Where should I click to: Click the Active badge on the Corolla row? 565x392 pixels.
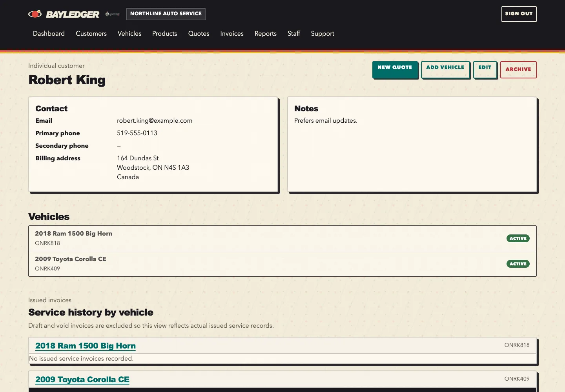518,264
